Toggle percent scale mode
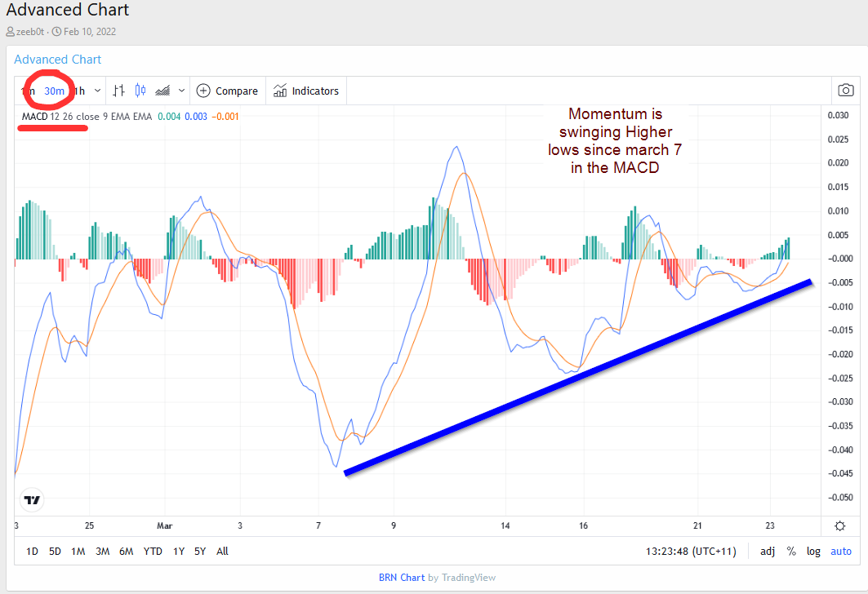The width and height of the screenshot is (868, 594). (791, 551)
